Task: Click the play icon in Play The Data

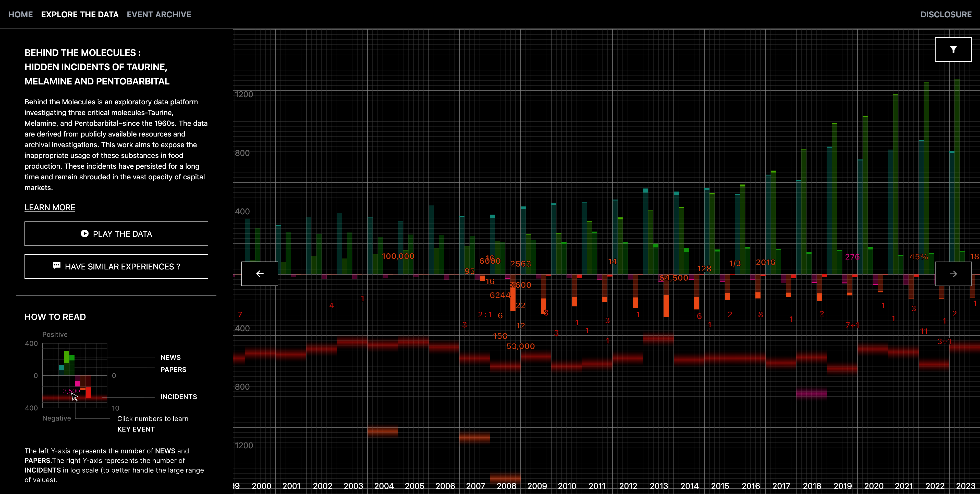Action: click(x=84, y=234)
